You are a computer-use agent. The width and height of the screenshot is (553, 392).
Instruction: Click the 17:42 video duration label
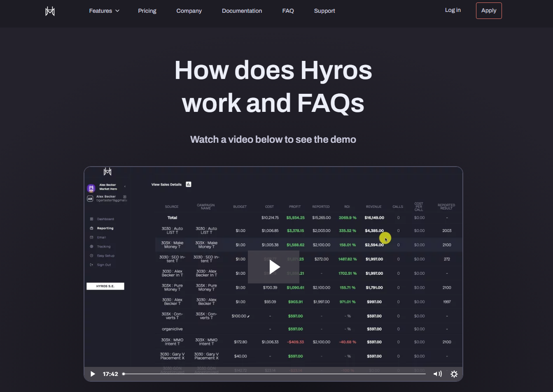coord(110,374)
